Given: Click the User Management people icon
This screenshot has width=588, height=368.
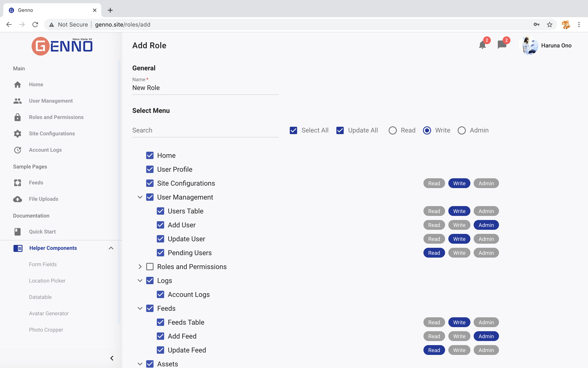Looking at the screenshot, I should click(x=18, y=101).
